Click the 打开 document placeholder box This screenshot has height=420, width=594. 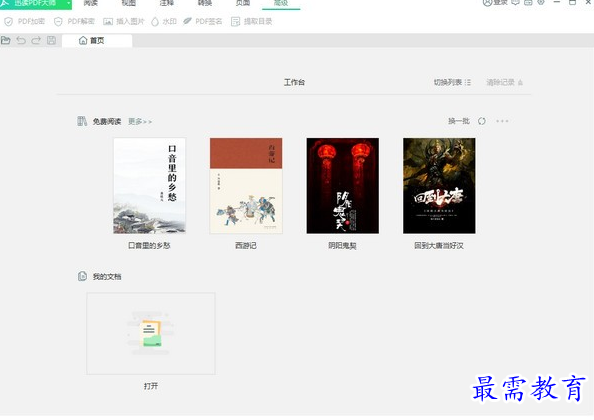[151, 334]
